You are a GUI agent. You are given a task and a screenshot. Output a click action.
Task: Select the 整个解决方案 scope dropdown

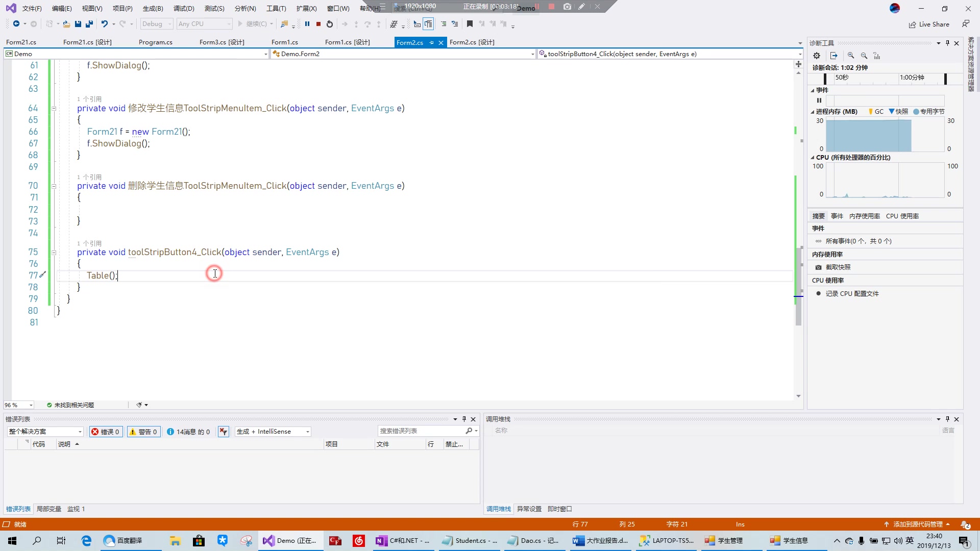point(44,431)
